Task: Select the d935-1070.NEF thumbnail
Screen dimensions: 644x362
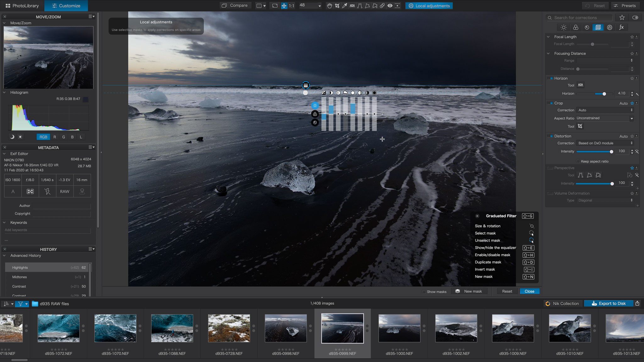Action: (x=115, y=328)
